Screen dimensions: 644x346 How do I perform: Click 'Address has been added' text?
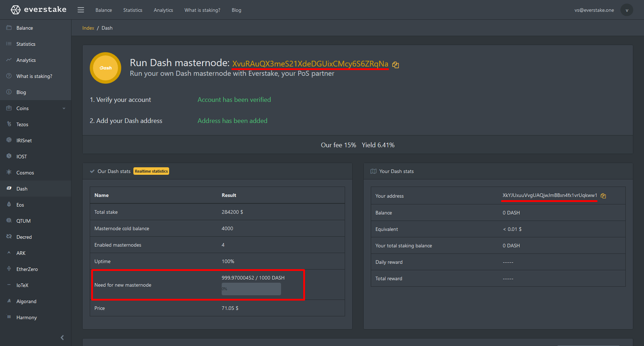(232, 121)
